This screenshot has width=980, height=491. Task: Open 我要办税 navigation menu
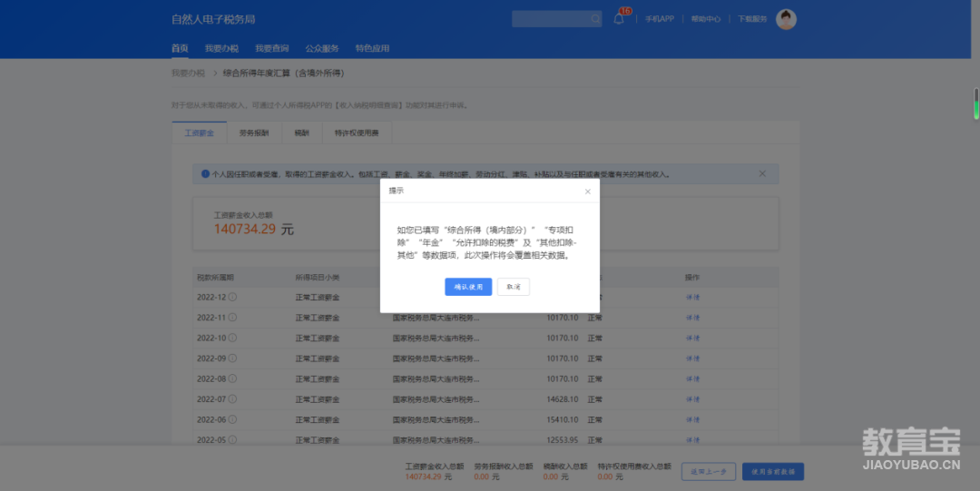click(x=221, y=48)
